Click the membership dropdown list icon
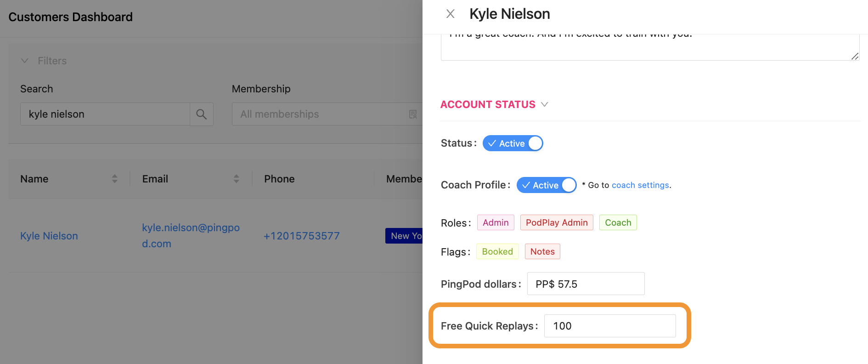Image resolution: width=868 pixels, height=364 pixels. 413,114
